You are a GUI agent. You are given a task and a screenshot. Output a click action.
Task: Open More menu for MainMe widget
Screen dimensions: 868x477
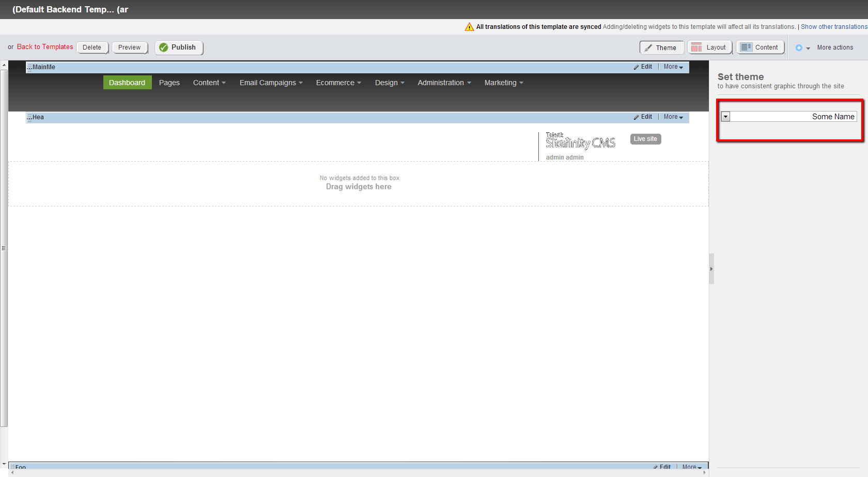tap(673, 67)
